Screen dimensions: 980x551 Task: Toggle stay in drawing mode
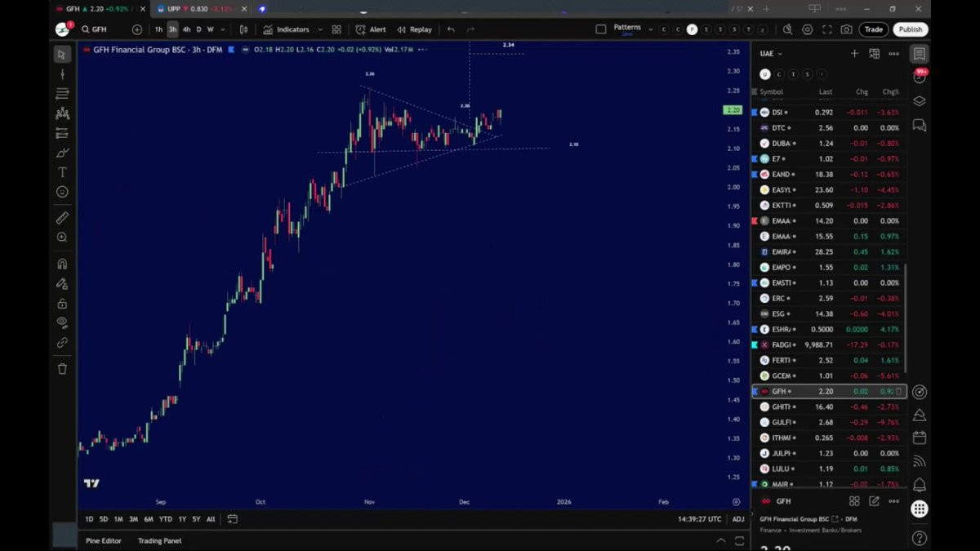(x=62, y=283)
